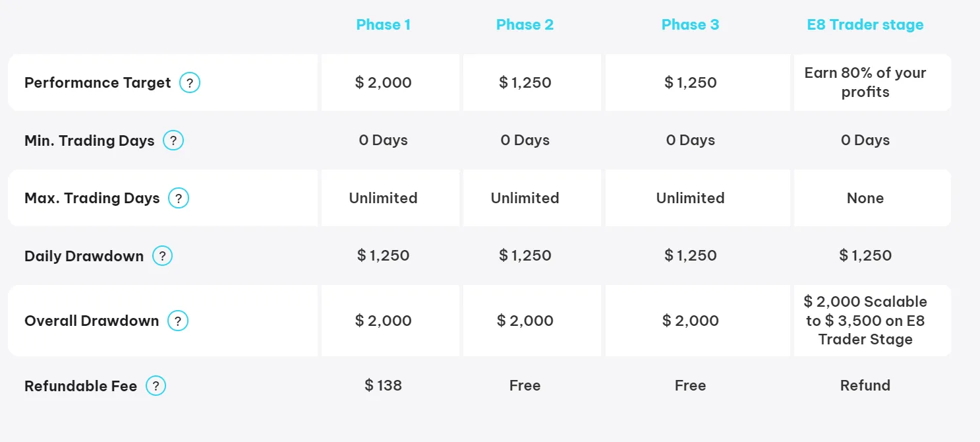Click the Performance Target row label
The image size is (980, 442).
click(98, 83)
